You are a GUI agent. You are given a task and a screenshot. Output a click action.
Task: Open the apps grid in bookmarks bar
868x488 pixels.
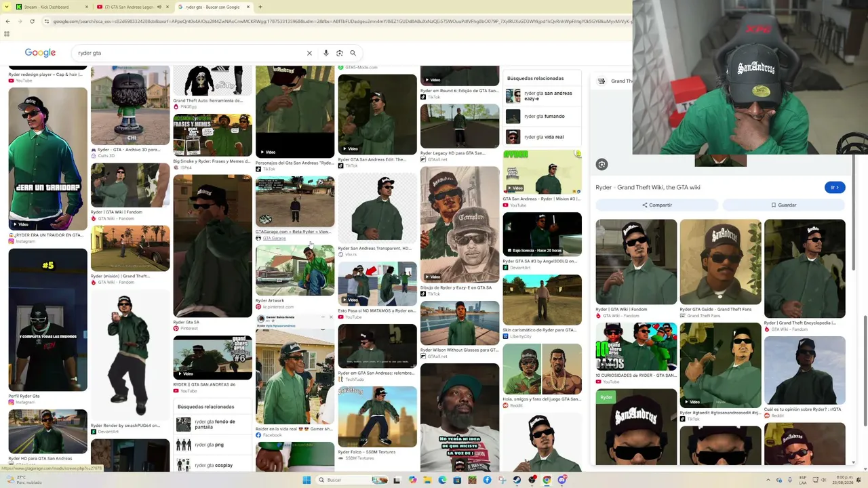[x=7, y=34]
